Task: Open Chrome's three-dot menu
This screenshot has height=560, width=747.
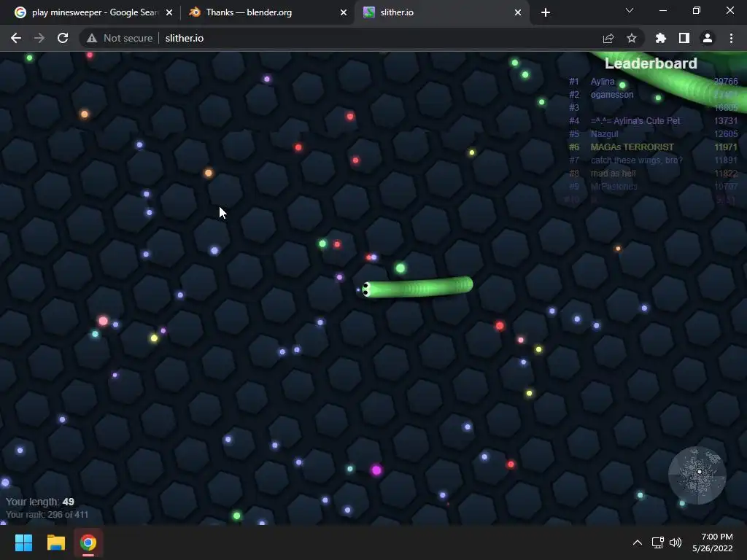Action: click(731, 38)
